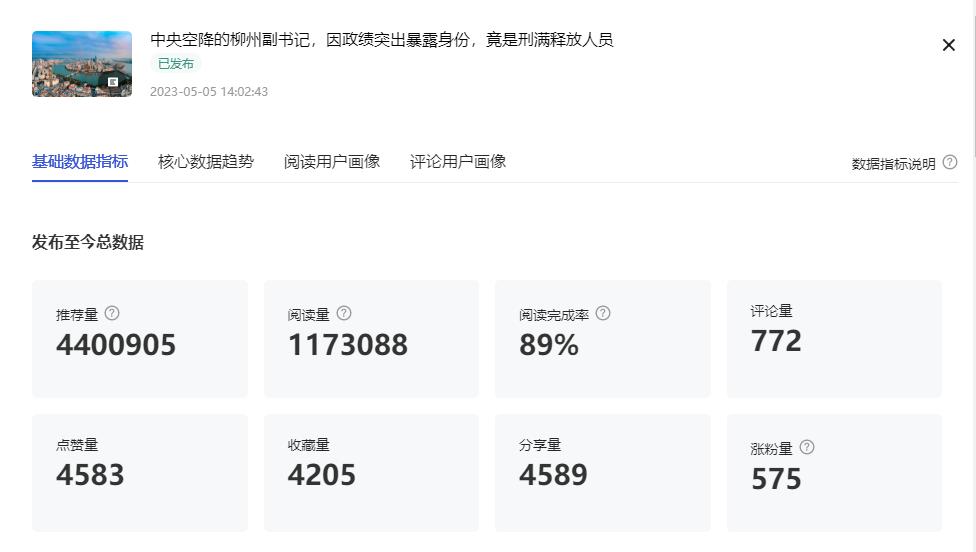The height and width of the screenshot is (552, 976).
Task: Click the 发布至今总数据 heading
Action: [x=88, y=242]
